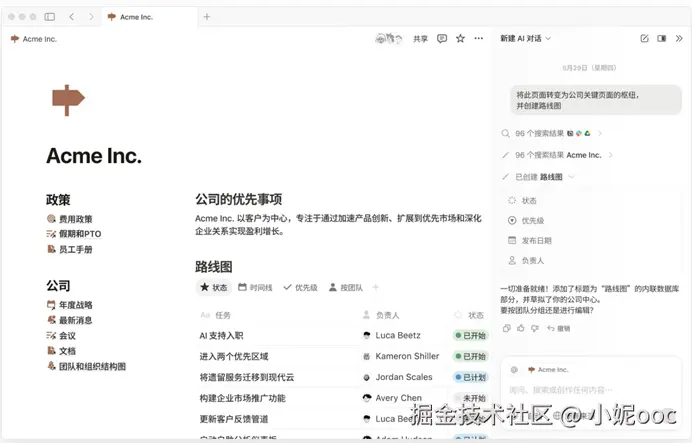Click the 路线图 database heading
Image resolution: width=692 pixels, height=443 pixels.
214,267
